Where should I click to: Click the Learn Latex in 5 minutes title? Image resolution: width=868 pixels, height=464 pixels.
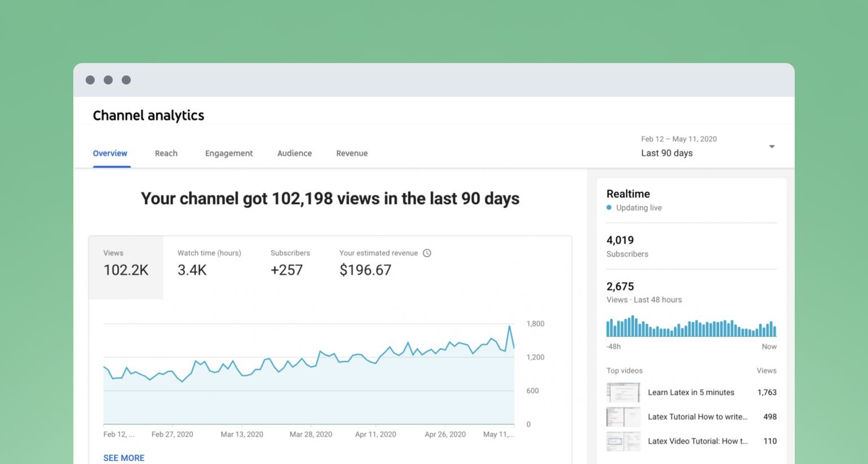tap(691, 392)
